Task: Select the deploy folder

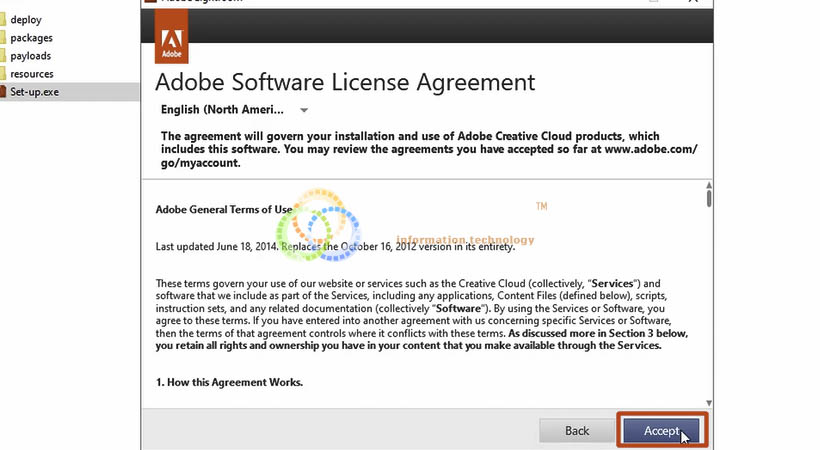Action: click(x=26, y=20)
